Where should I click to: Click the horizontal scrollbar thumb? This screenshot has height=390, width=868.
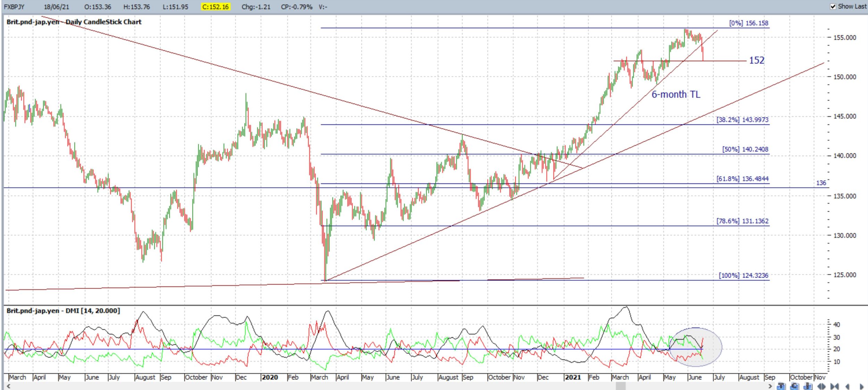click(x=620, y=386)
